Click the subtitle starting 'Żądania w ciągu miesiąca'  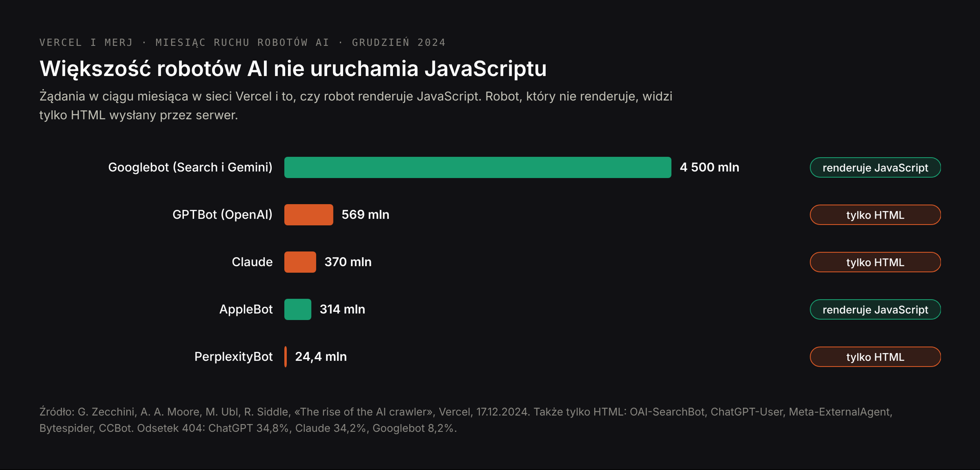356,106
